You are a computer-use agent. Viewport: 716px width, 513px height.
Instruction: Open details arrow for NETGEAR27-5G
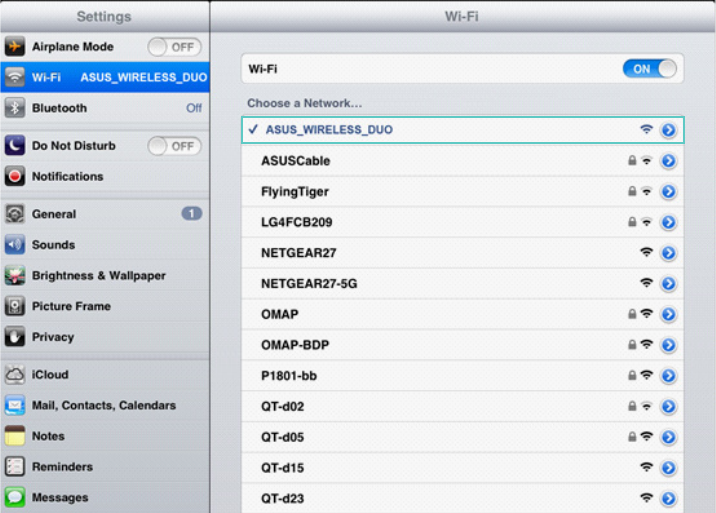click(669, 284)
